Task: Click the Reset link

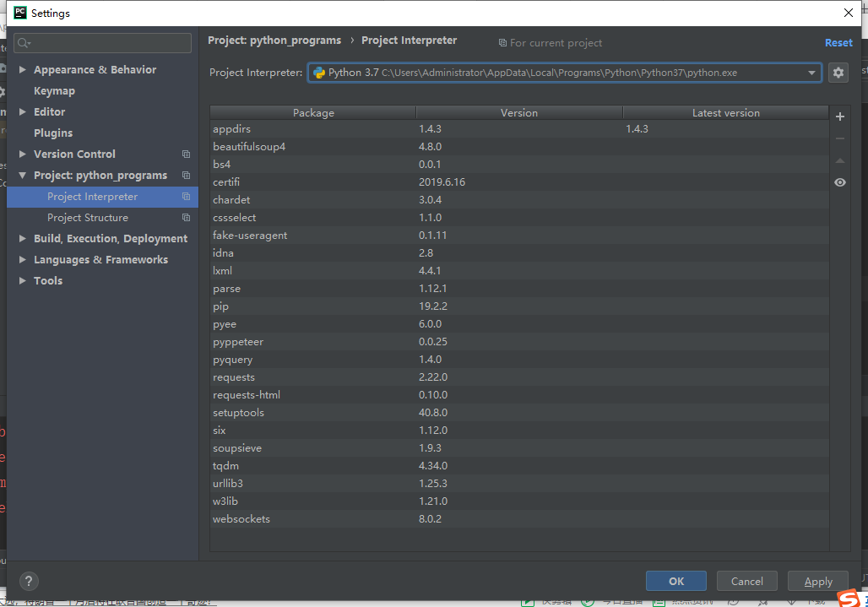Action: click(838, 42)
